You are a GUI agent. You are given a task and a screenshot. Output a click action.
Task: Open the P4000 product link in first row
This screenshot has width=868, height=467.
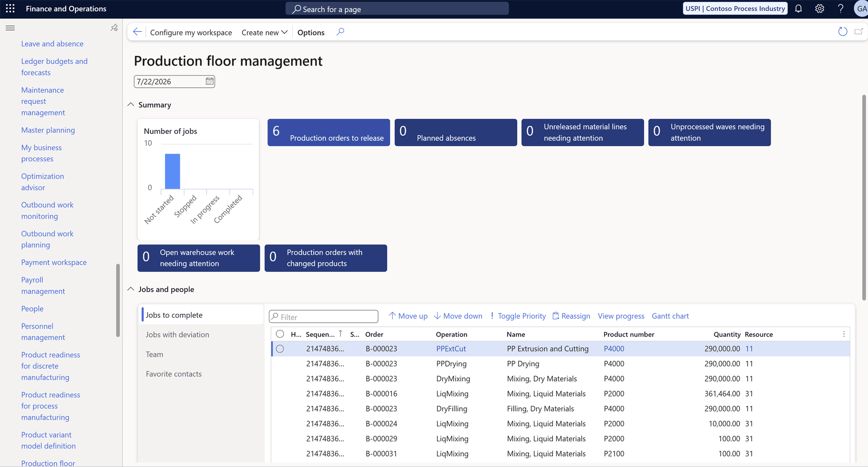coord(614,349)
